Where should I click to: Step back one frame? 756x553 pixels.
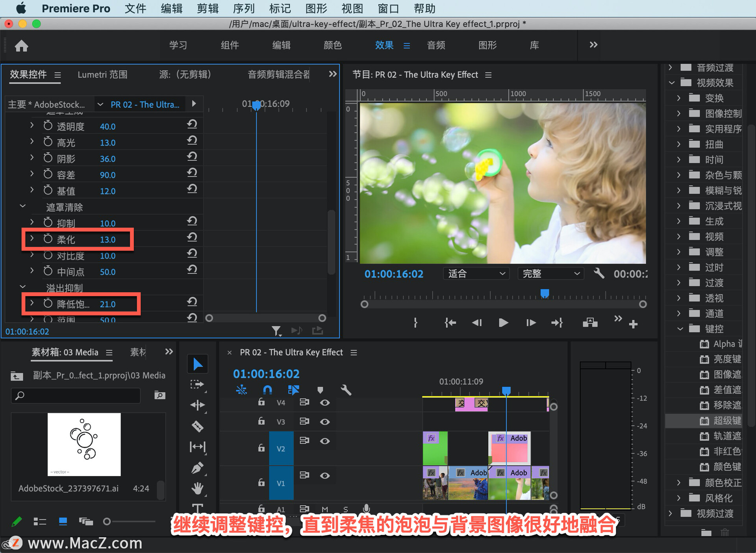coord(477,323)
